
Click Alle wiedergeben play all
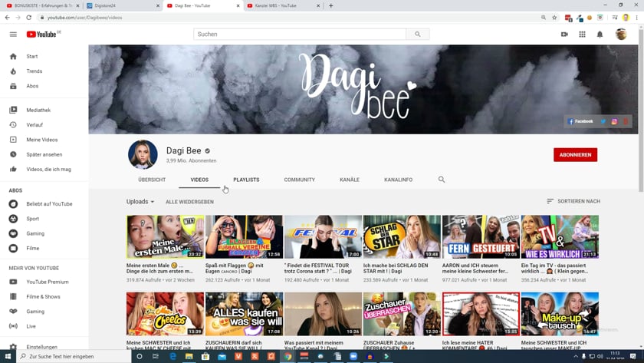pos(190,202)
